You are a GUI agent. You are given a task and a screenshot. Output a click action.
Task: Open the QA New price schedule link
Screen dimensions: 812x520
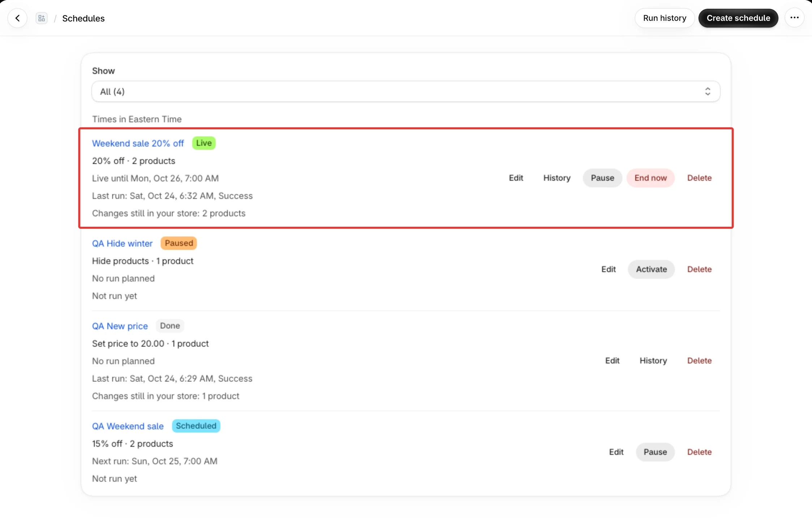pyautogui.click(x=120, y=326)
